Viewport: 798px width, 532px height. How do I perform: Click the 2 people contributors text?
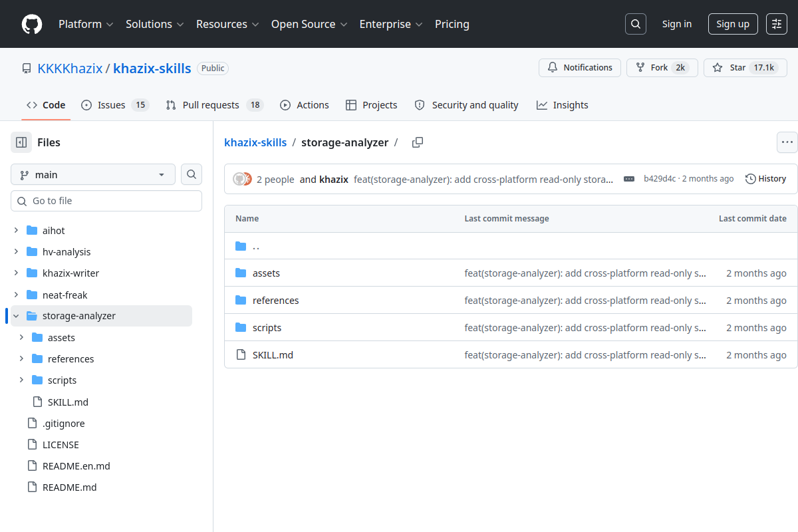click(275, 180)
